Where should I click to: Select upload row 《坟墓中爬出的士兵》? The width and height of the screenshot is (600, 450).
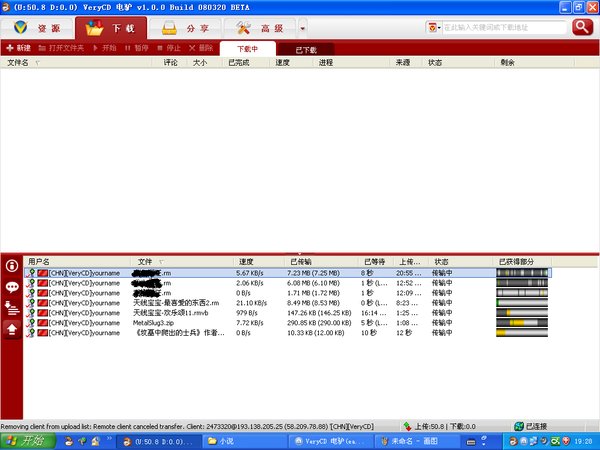point(288,333)
